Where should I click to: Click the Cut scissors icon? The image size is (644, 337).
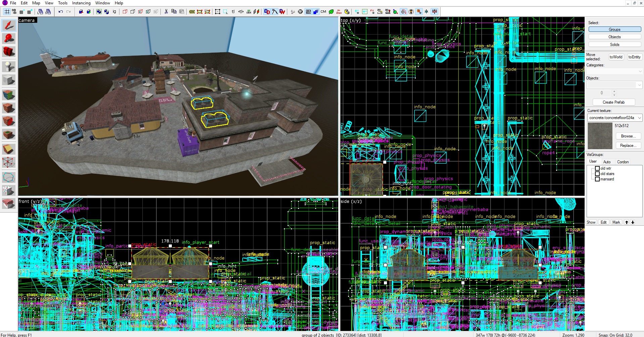coord(166,12)
